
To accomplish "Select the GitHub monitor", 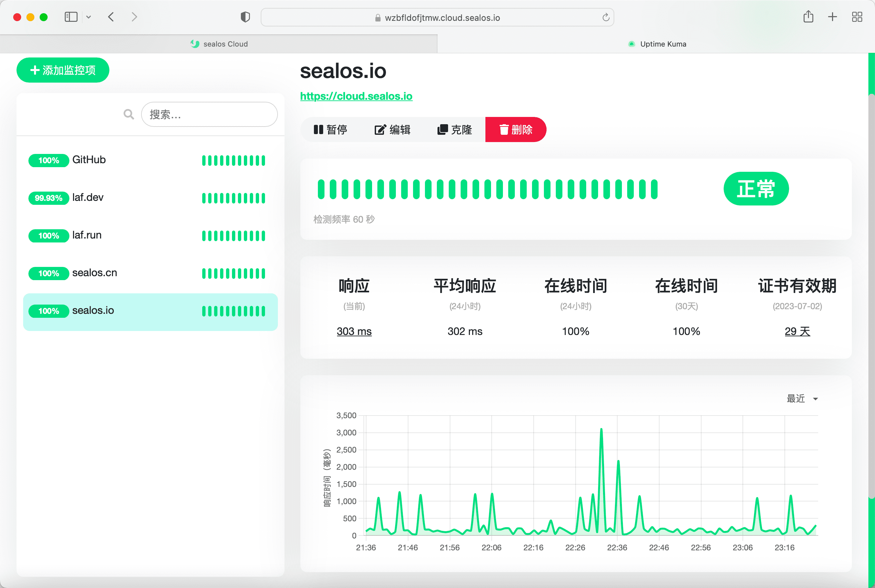I will (x=150, y=161).
